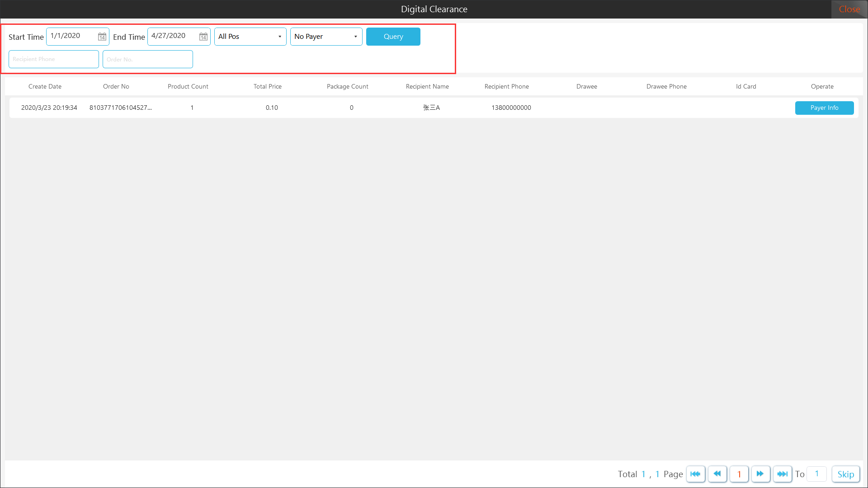This screenshot has width=868, height=488.
Task: Go to the previous page
Action: point(717,474)
